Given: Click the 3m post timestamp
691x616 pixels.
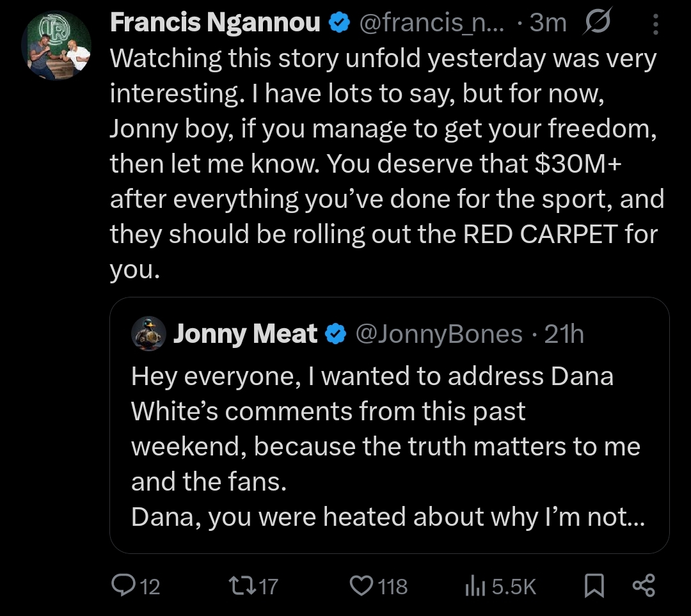Looking at the screenshot, I should click(549, 24).
